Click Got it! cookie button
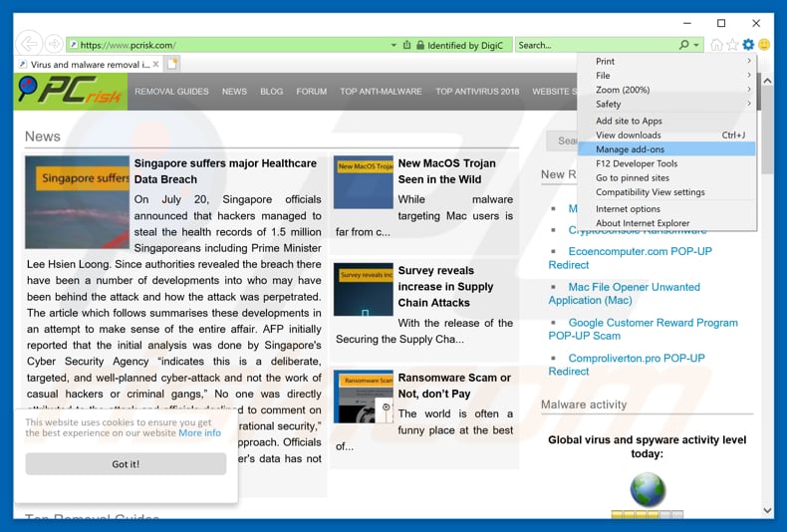 [126, 463]
